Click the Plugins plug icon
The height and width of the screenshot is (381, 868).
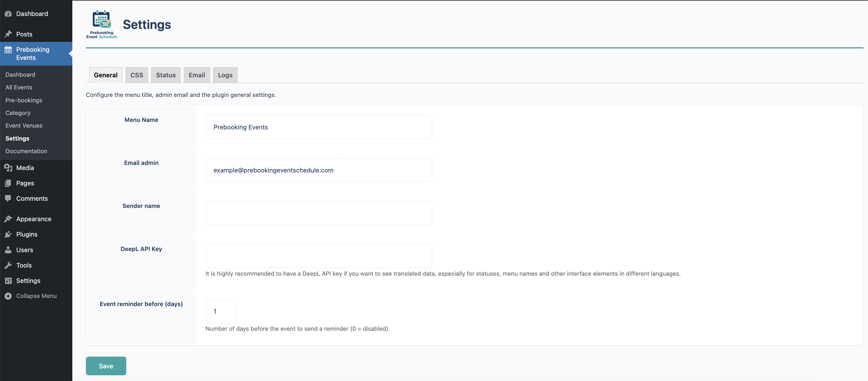(x=8, y=234)
